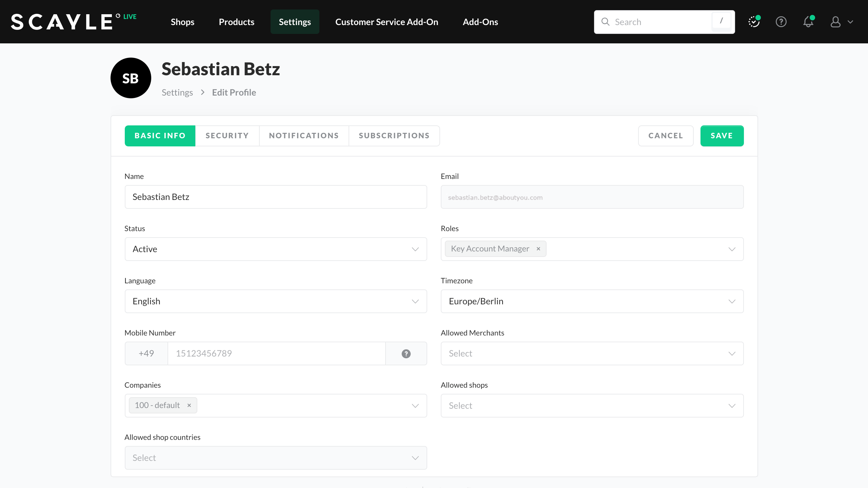Open the user account menu icon
This screenshot has width=868, height=488.
click(835, 22)
